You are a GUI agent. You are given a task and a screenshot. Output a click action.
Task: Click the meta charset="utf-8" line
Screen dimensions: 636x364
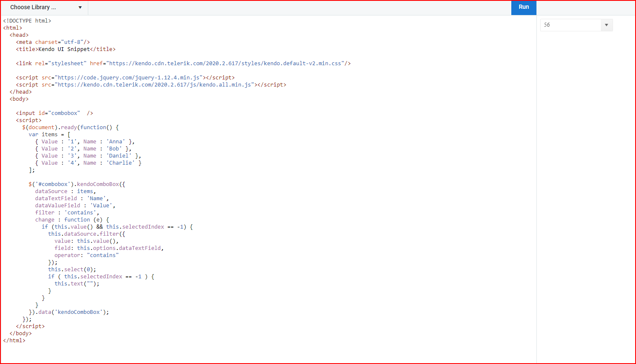pos(53,42)
